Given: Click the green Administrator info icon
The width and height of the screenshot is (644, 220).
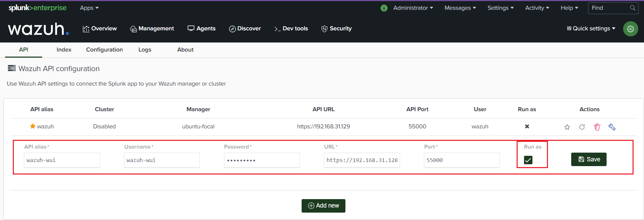Looking at the screenshot, I should click(384, 8).
